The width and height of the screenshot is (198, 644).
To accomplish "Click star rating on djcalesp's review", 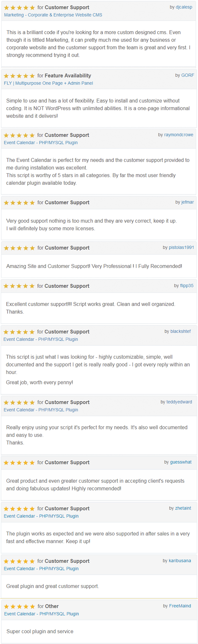I will tap(20, 8).
